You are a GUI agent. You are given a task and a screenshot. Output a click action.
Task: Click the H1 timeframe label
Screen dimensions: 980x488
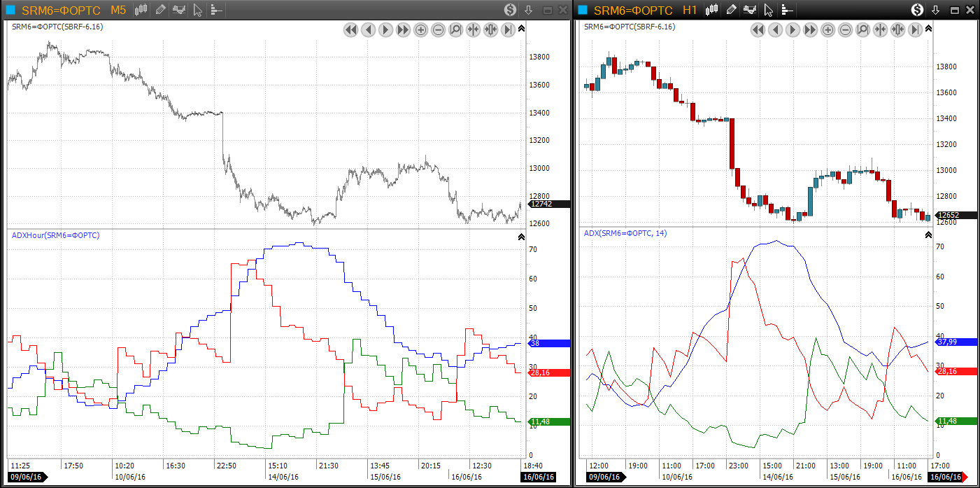pyautogui.click(x=690, y=10)
